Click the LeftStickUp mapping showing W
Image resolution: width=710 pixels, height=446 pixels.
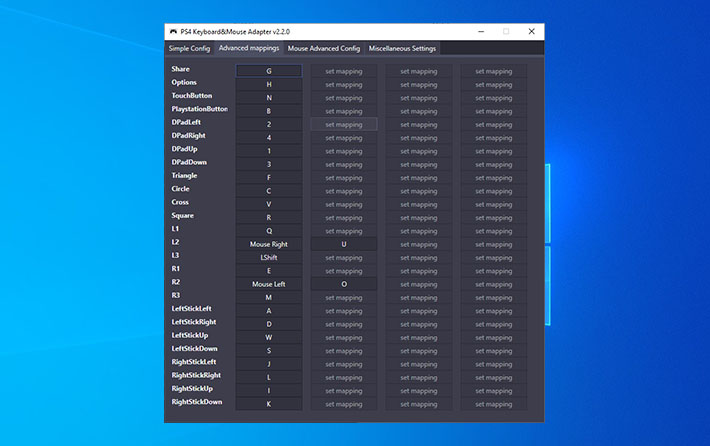pos(269,337)
